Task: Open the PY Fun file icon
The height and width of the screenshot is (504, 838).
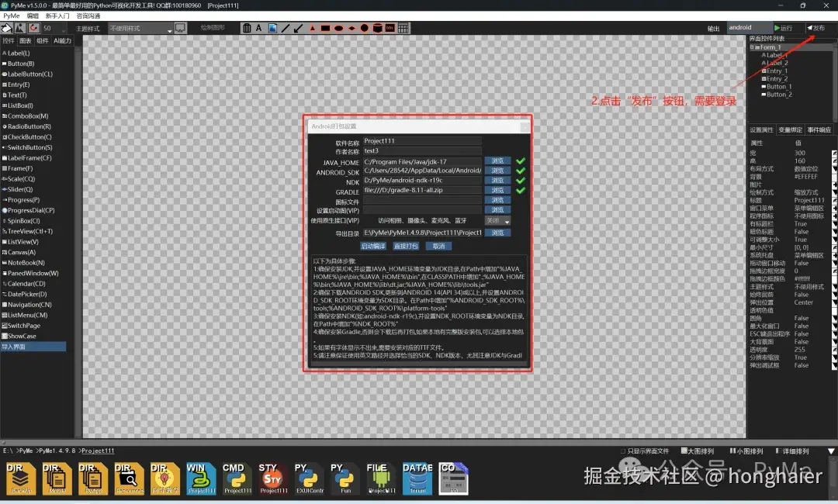Action: [x=345, y=478]
